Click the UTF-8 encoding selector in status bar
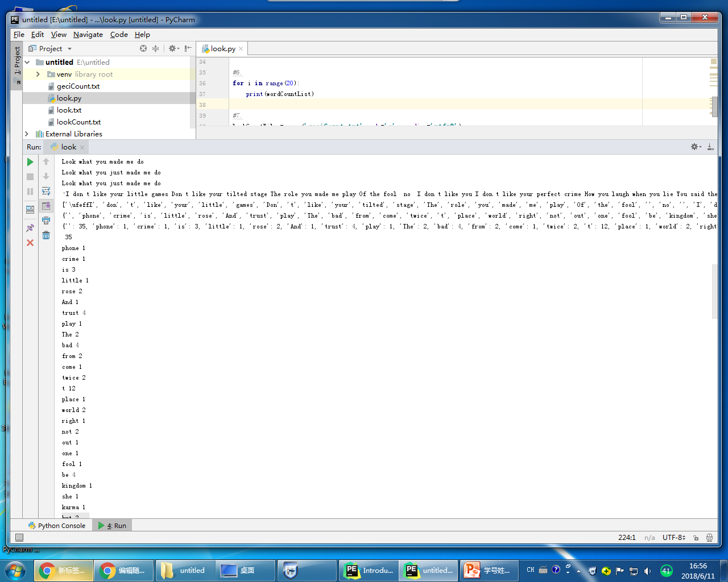The image size is (728, 582). (x=674, y=537)
